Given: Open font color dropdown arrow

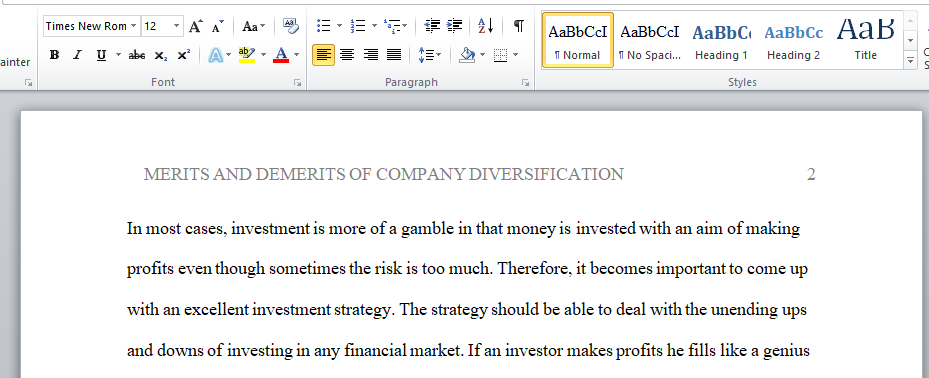Looking at the screenshot, I should click(x=296, y=55).
